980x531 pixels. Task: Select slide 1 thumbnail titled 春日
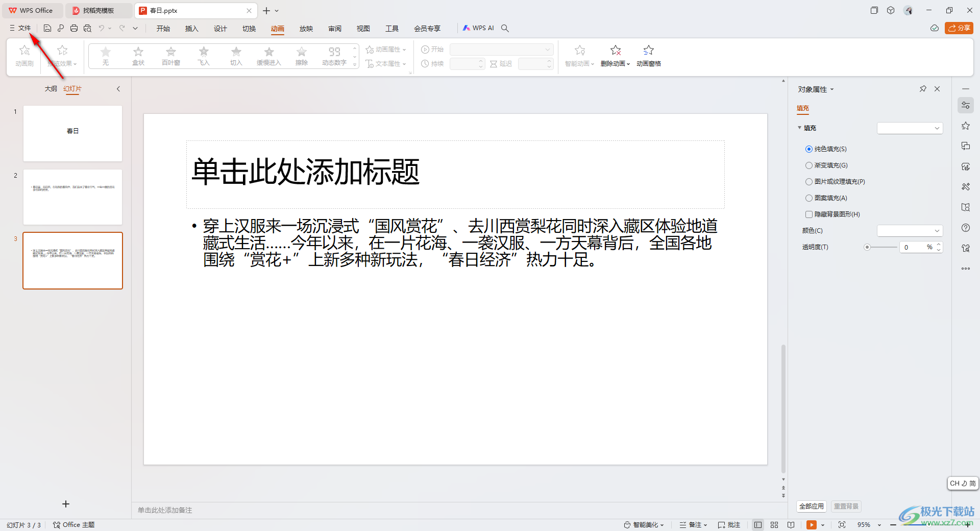(x=72, y=133)
